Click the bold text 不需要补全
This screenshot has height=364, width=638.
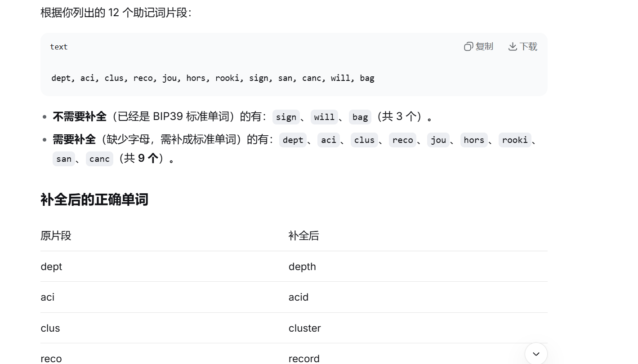(80, 117)
